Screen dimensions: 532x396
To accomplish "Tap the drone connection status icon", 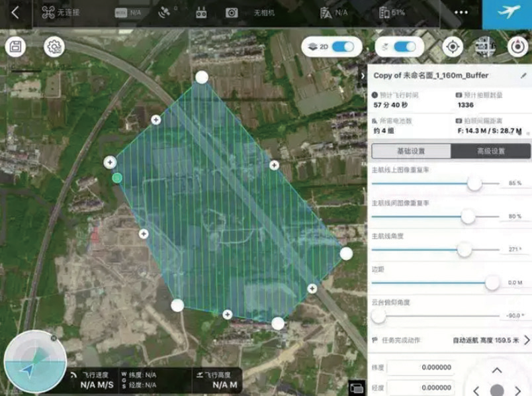I will point(48,13).
